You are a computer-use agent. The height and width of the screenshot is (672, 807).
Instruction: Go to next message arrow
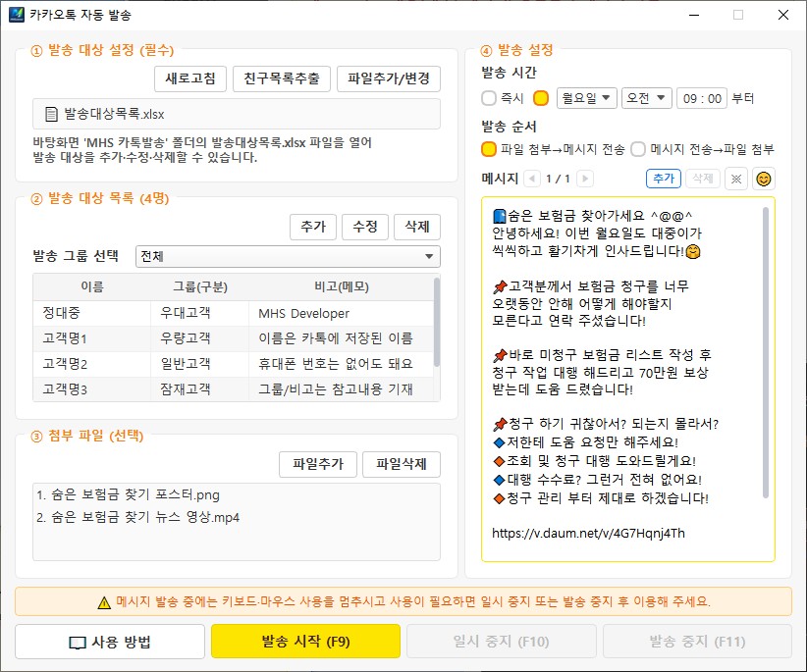(585, 179)
